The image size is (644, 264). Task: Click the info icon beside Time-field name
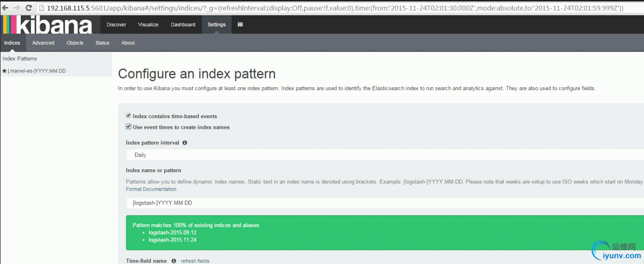(174, 261)
